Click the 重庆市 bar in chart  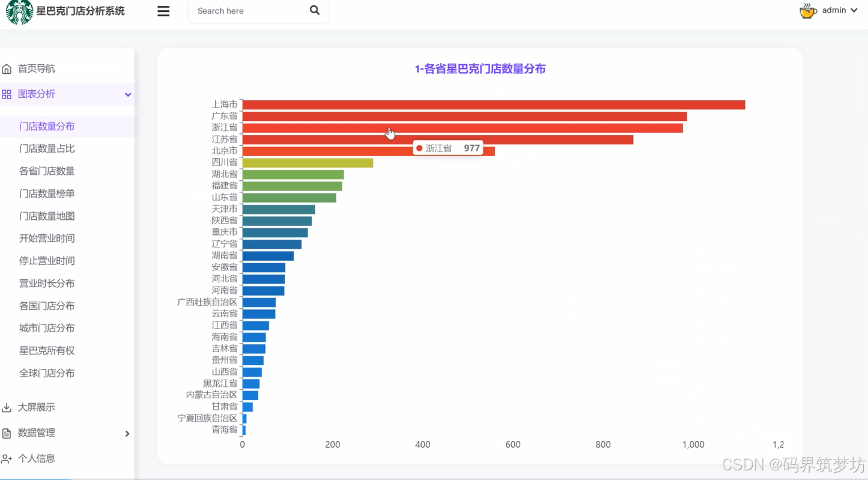(x=275, y=232)
